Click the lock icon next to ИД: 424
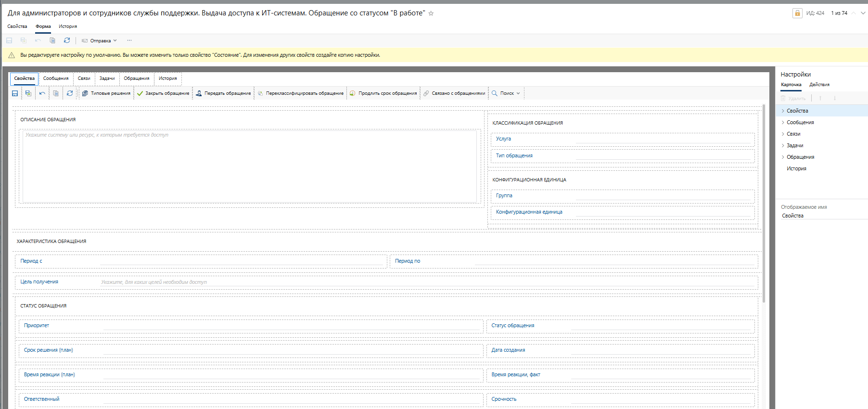This screenshot has width=868, height=409. [x=797, y=13]
